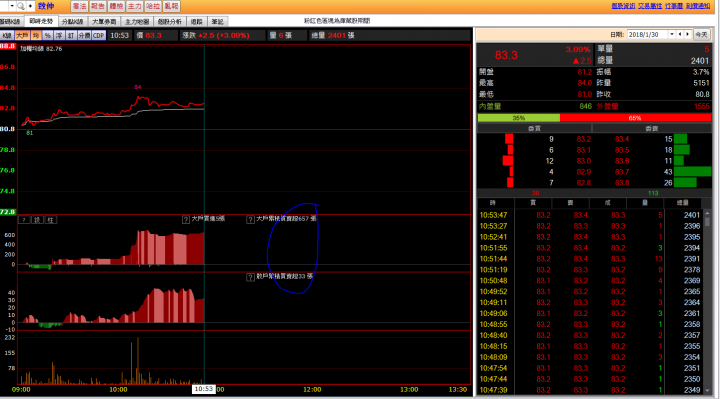Click the green 35% inner volume bar

click(x=519, y=118)
